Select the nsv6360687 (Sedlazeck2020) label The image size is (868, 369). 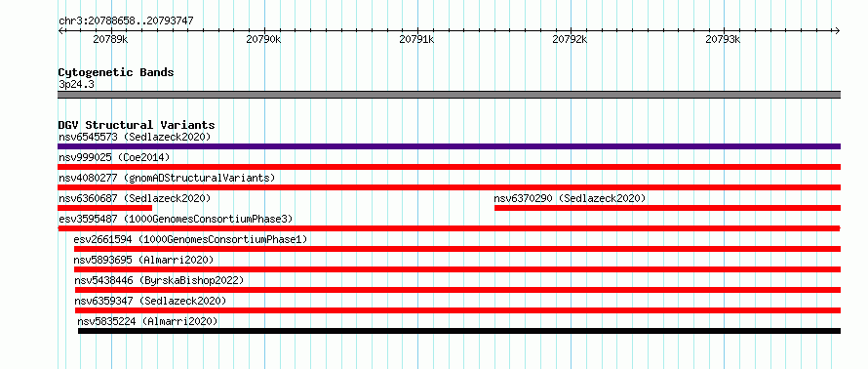point(135,198)
